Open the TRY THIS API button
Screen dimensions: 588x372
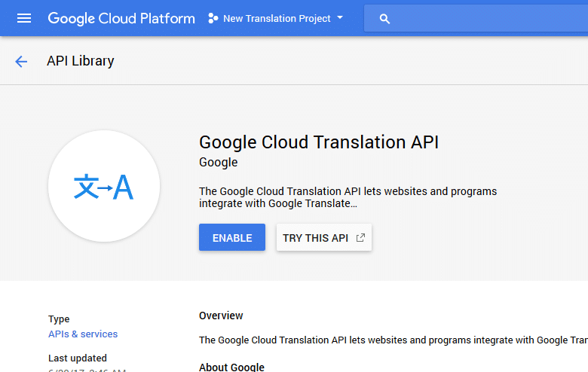click(x=324, y=237)
